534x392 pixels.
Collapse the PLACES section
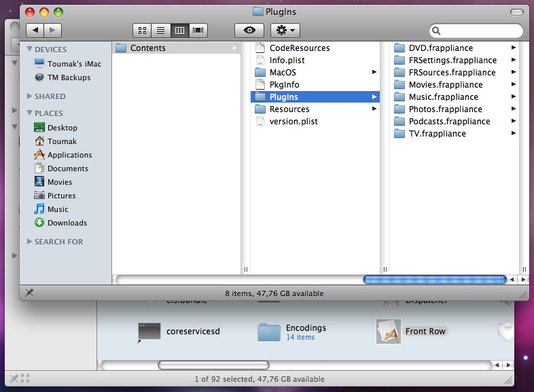tap(30, 113)
